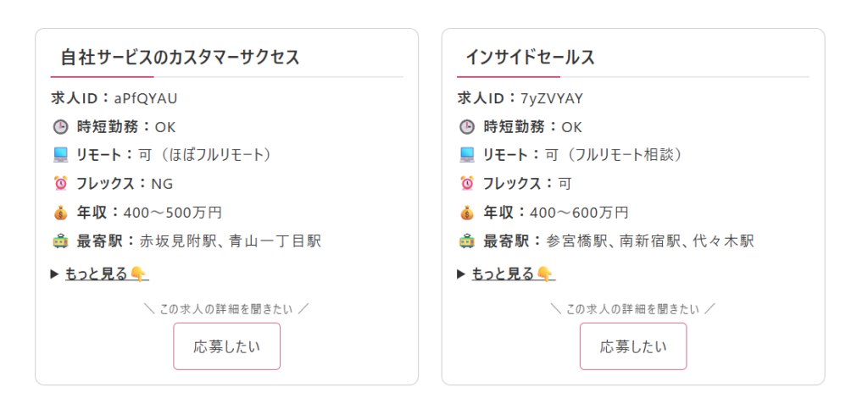Click the job ID 7yZVYAY
The height and width of the screenshot is (415, 868).
552,98
